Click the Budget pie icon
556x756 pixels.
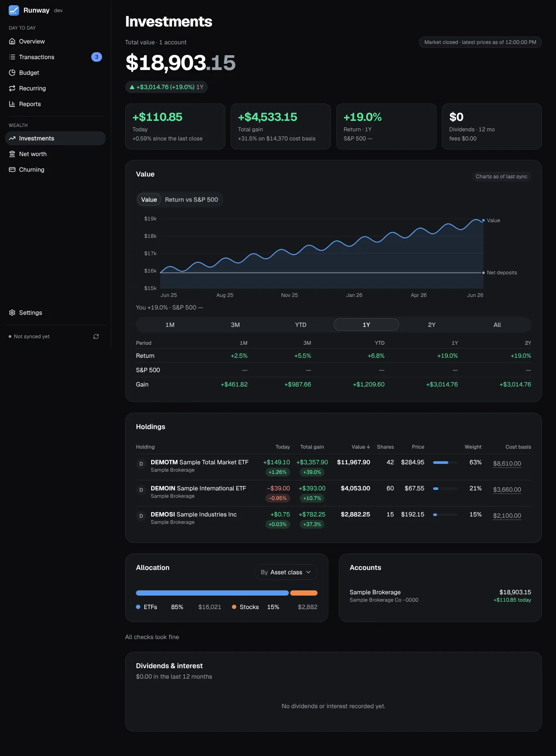tap(12, 73)
